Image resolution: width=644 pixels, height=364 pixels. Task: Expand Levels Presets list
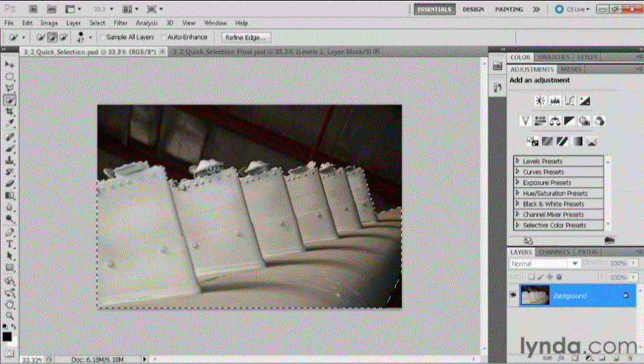point(518,161)
